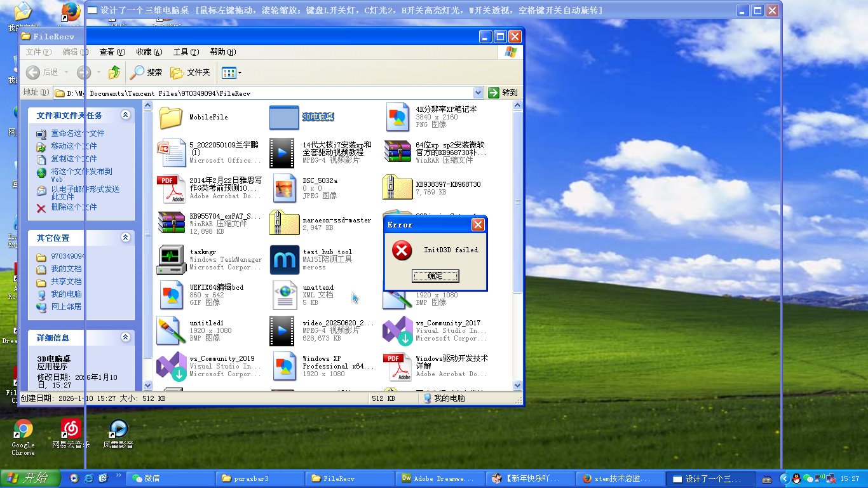Open Google Chrome desktop shortcut
Viewport: 868px width, 488px height.
pyautogui.click(x=23, y=430)
